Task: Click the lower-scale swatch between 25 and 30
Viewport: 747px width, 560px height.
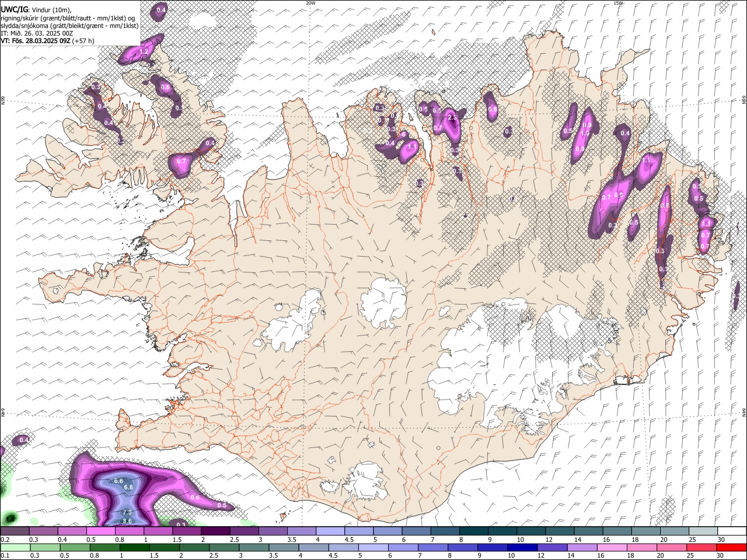Action: click(701, 547)
